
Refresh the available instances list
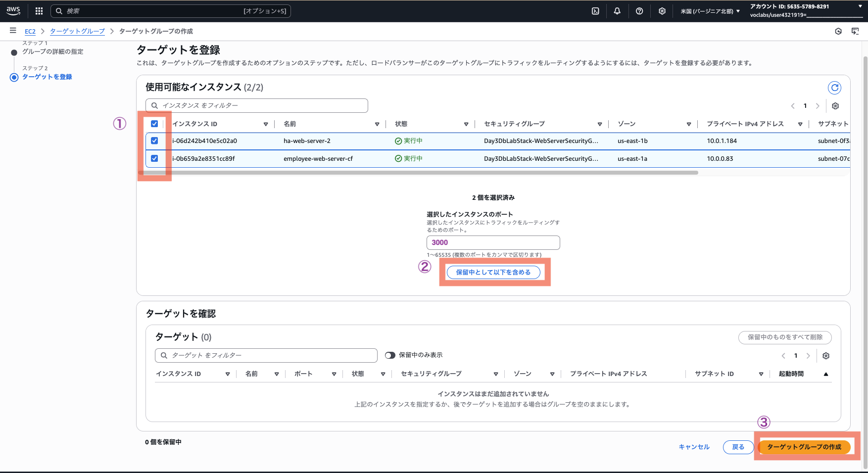point(835,88)
